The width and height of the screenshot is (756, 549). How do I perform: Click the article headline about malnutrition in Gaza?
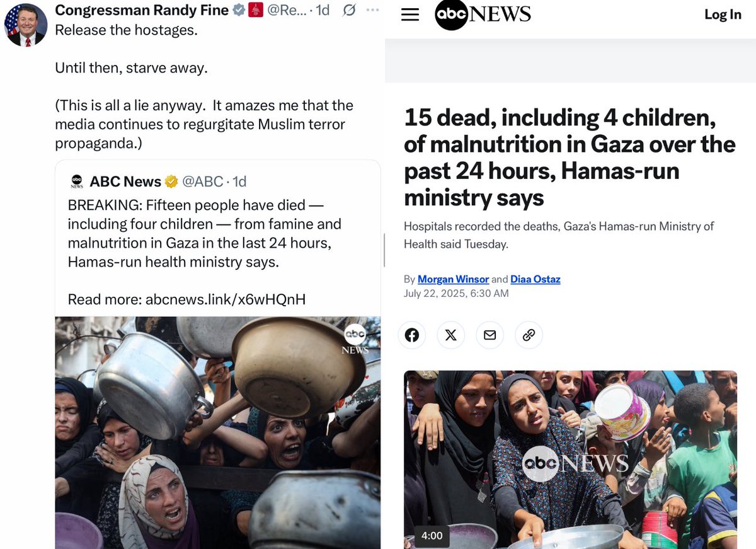tap(570, 158)
